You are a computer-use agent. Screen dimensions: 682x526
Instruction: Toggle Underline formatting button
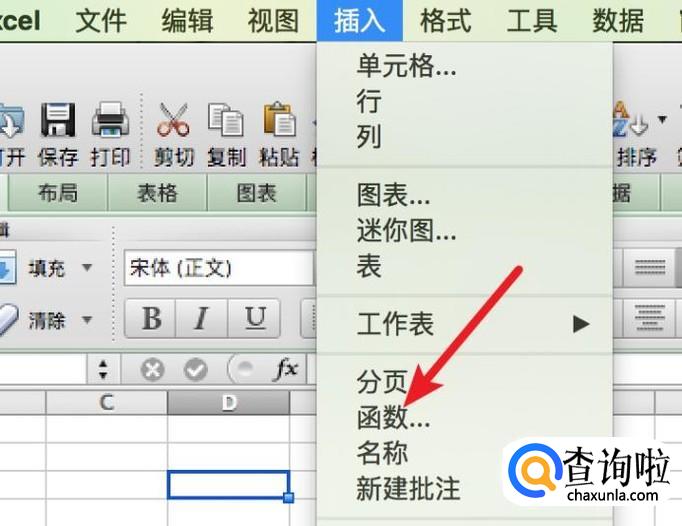click(254, 318)
